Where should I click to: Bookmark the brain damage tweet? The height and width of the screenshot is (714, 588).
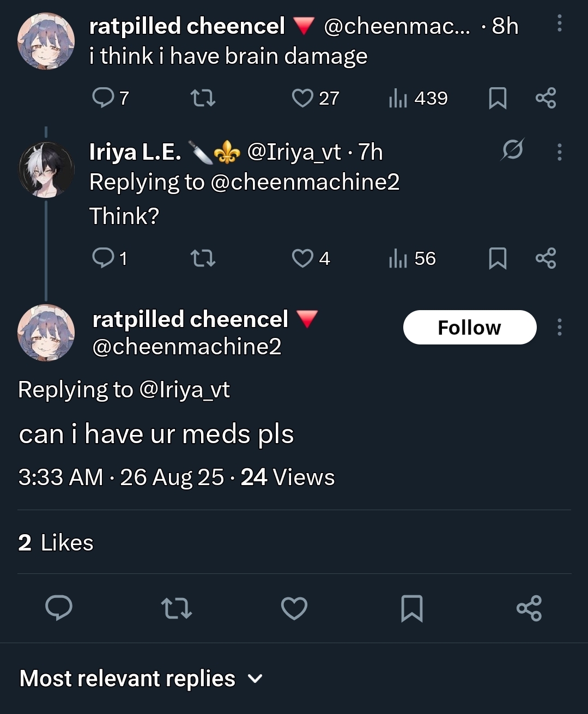click(498, 98)
